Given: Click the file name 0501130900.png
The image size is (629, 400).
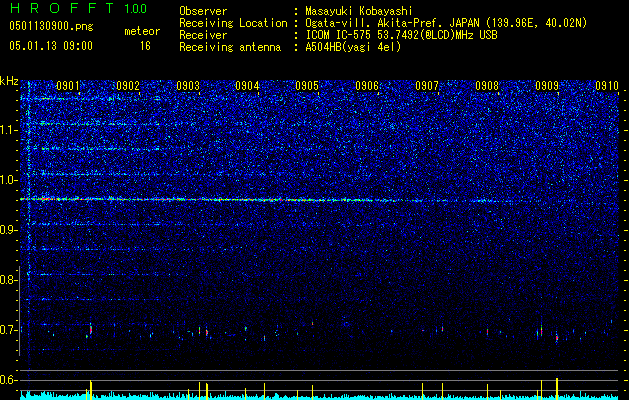Looking at the screenshot, I should [51, 26].
